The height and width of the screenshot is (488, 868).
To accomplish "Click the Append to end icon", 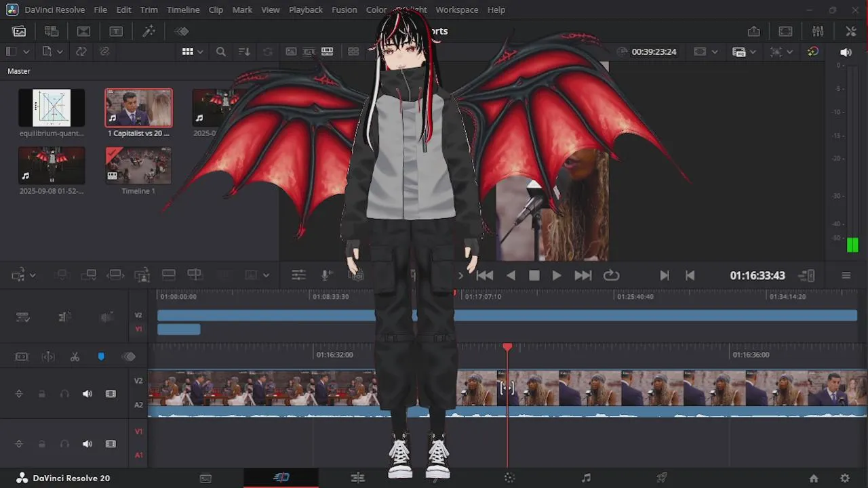I will pyautogui.click(x=89, y=274).
